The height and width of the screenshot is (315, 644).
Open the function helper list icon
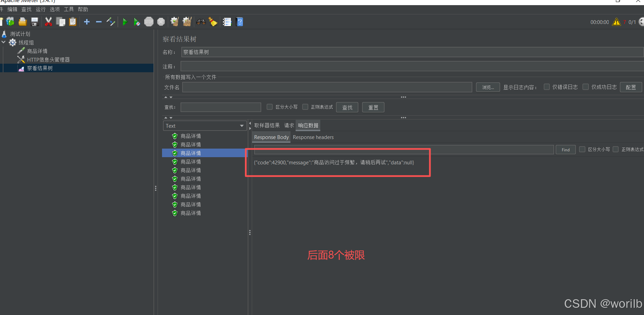pyautogui.click(x=227, y=22)
